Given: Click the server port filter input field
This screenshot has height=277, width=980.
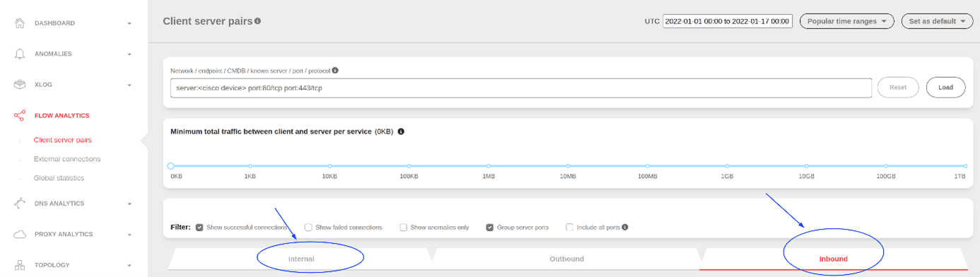Looking at the screenshot, I should pos(520,88).
